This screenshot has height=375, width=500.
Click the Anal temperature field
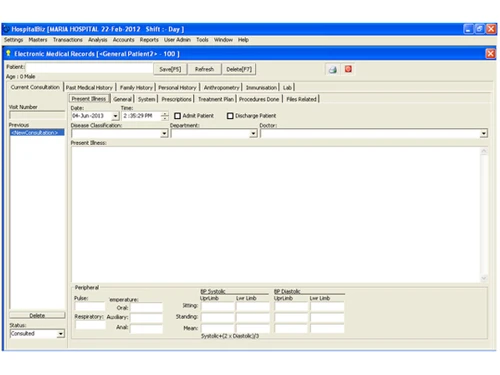pyautogui.click(x=147, y=329)
